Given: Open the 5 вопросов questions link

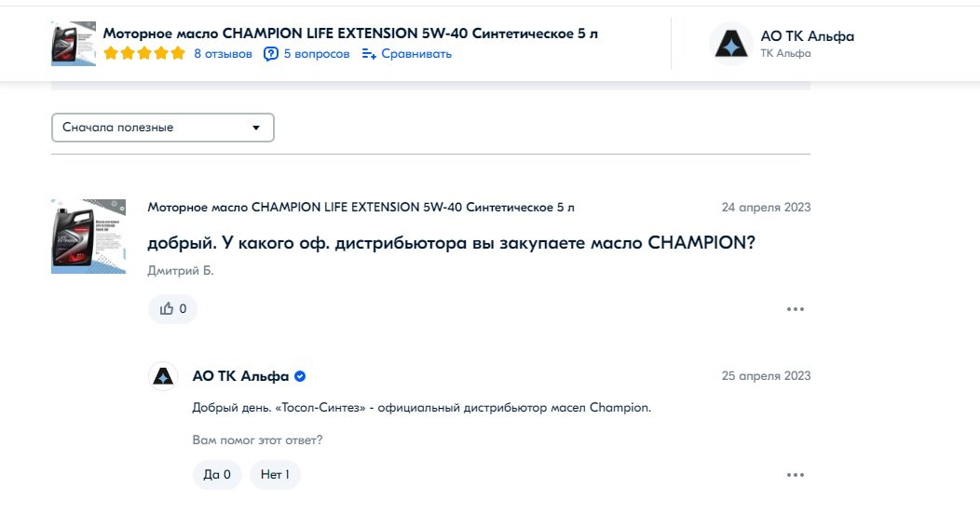Looking at the screenshot, I should pyautogui.click(x=317, y=54).
